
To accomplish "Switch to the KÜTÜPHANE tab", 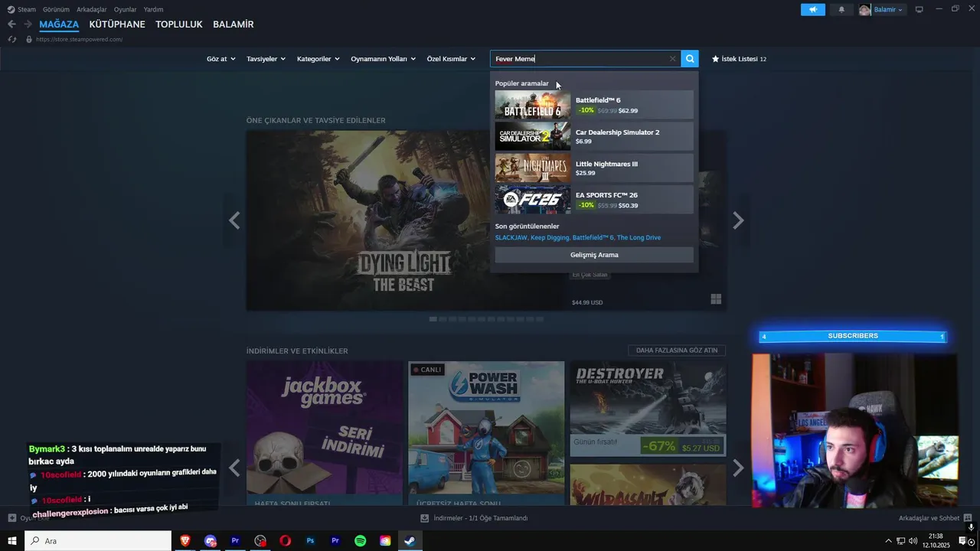I will click(x=117, y=24).
